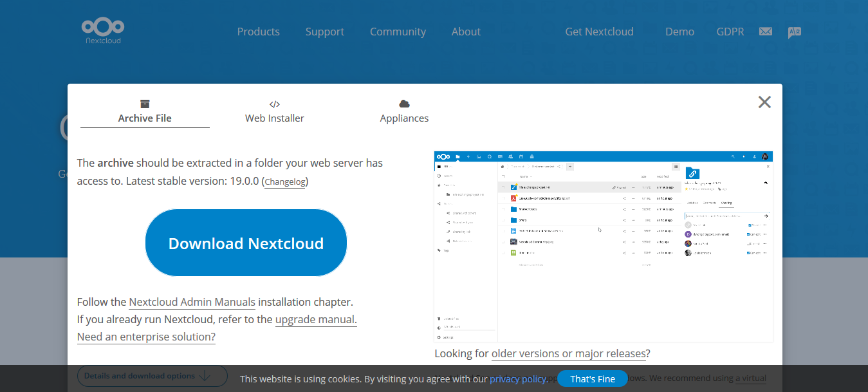Open the upgrade manual link
Viewport: 868px width, 392px height.
[x=315, y=319]
